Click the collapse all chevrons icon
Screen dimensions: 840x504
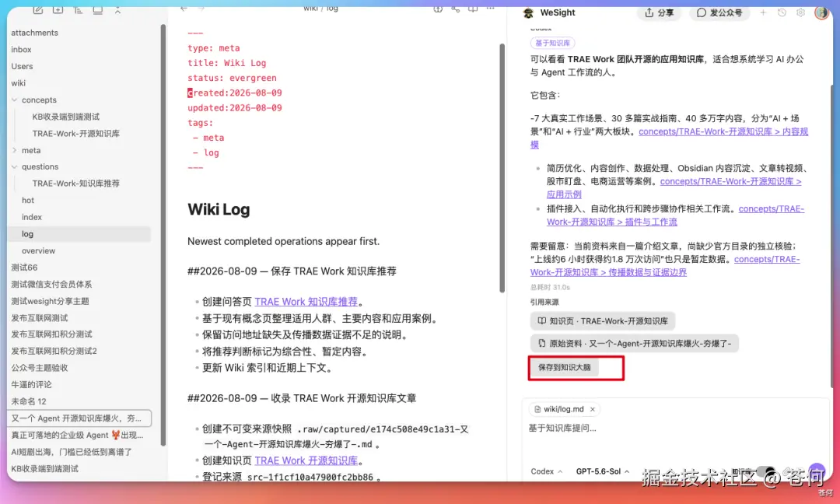pyautogui.click(x=117, y=9)
